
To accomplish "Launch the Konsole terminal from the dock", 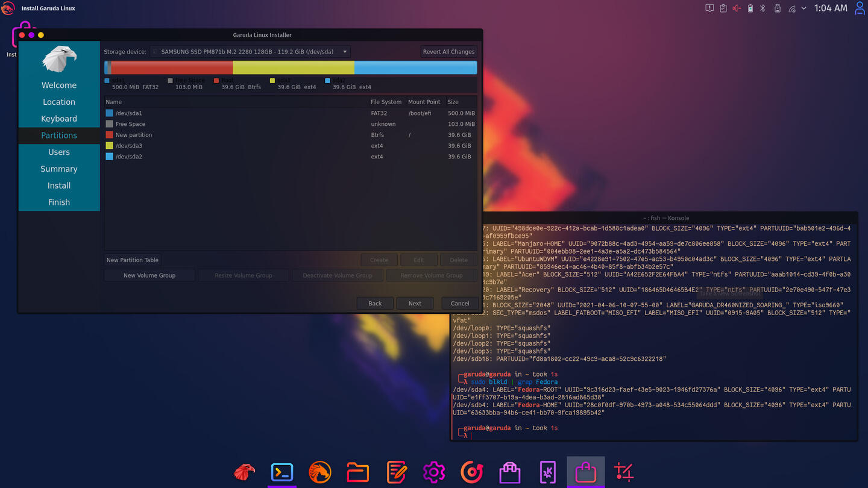I will tap(282, 472).
